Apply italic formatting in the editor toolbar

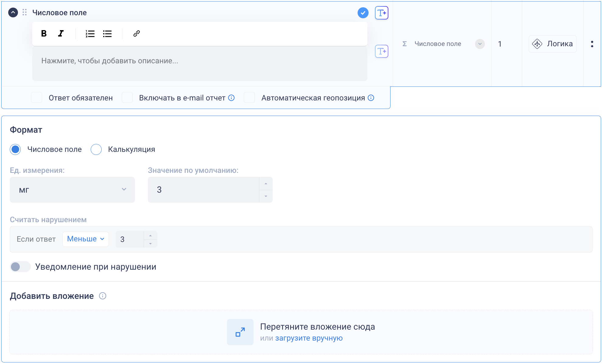(x=61, y=33)
